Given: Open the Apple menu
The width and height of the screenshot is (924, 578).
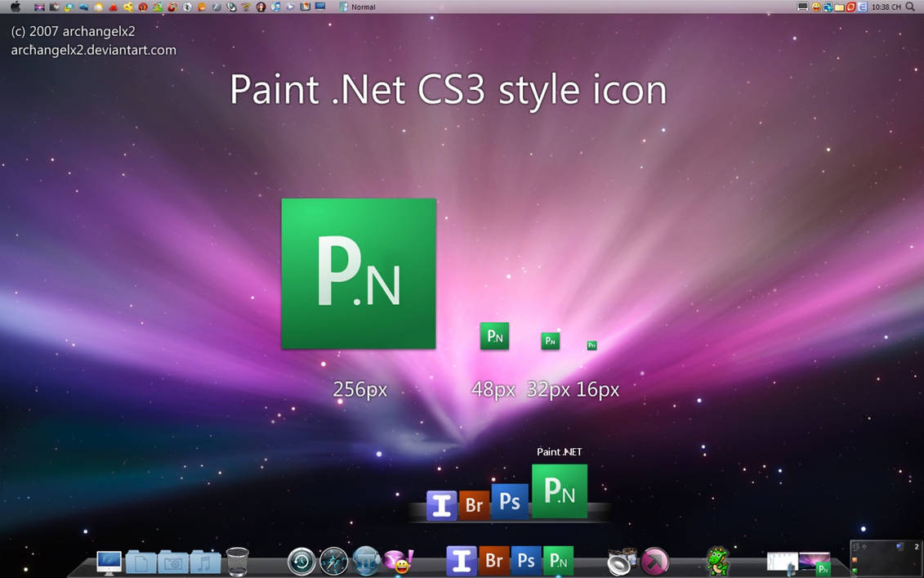Looking at the screenshot, I should [13, 7].
